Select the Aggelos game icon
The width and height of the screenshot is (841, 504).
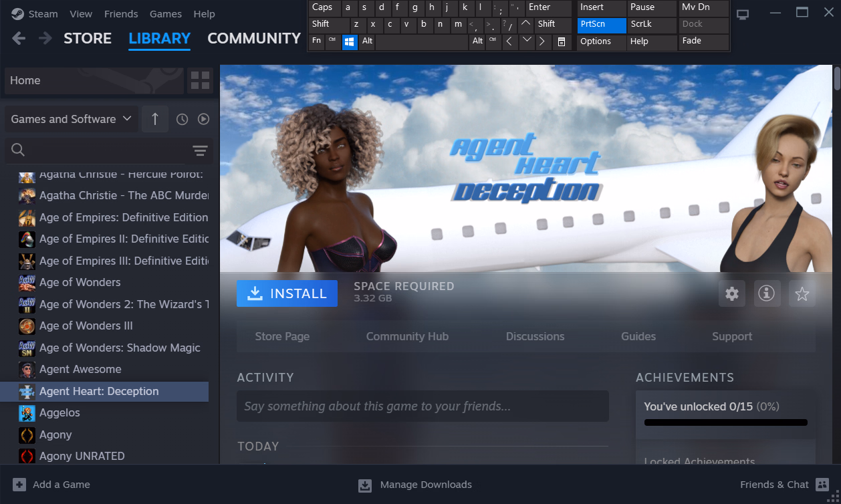tap(27, 413)
